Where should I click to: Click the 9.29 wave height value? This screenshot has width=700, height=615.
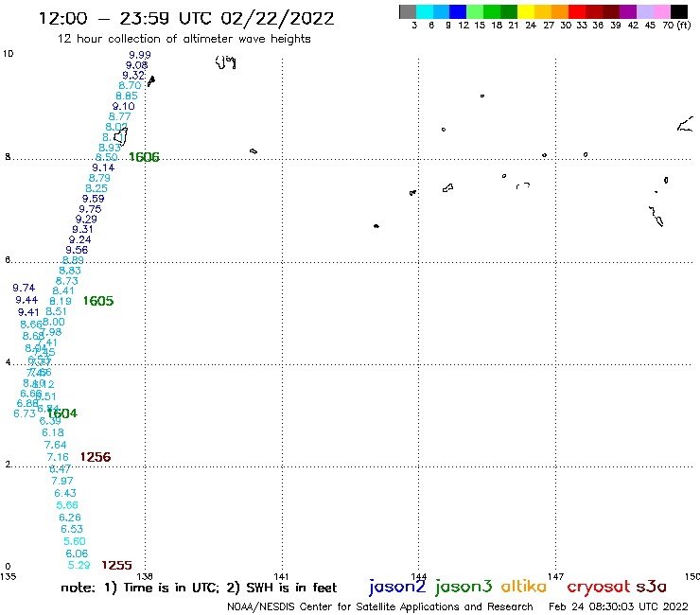(x=86, y=220)
